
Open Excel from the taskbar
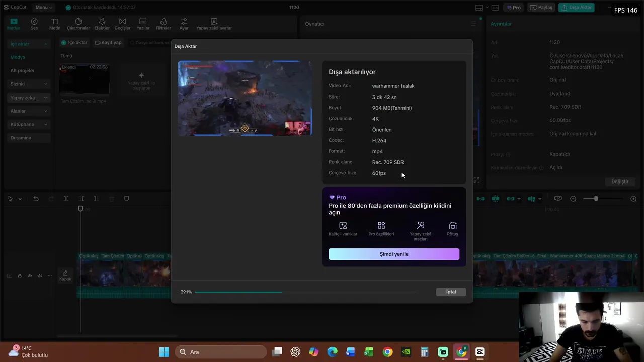coord(369,352)
